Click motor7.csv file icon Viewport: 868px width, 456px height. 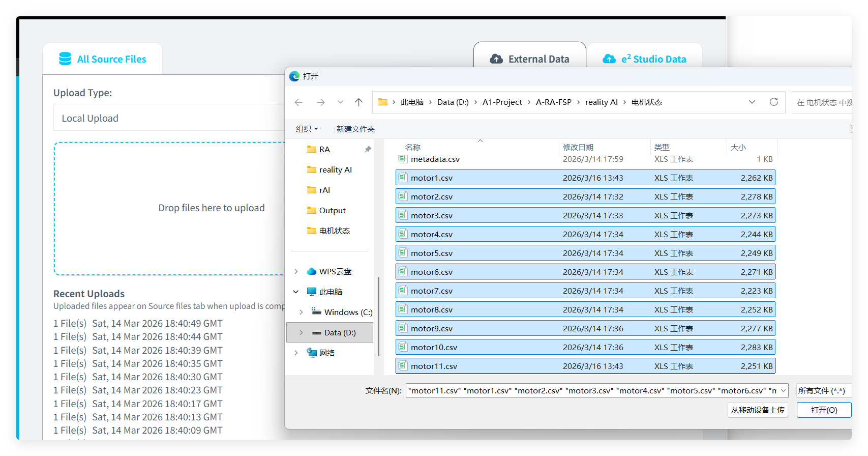pyautogui.click(x=402, y=291)
